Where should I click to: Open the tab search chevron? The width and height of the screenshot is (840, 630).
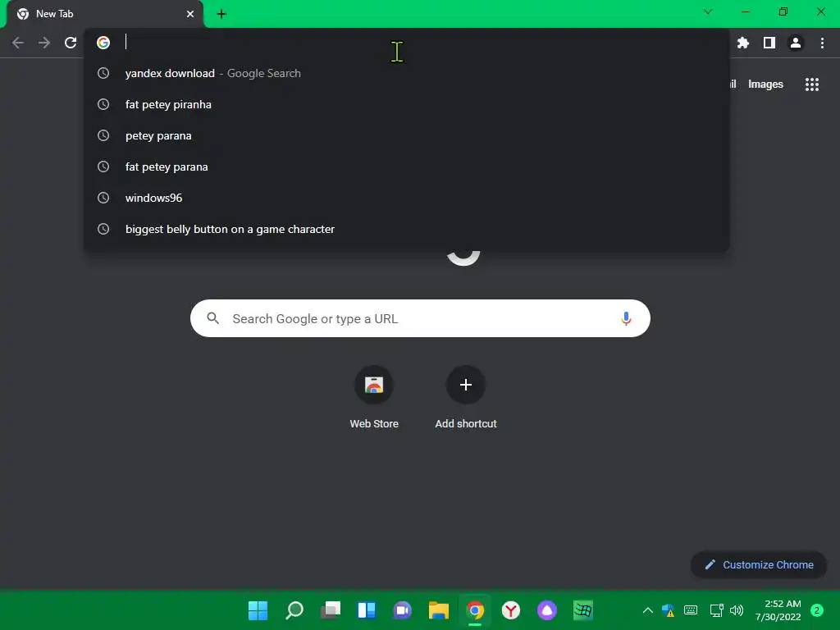click(x=708, y=11)
